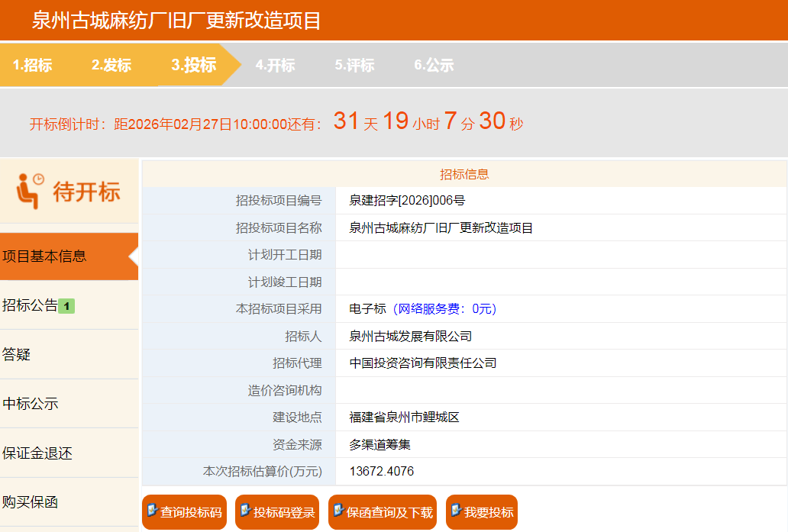Go to 中标公示 in the sidebar

coord(31,404)
